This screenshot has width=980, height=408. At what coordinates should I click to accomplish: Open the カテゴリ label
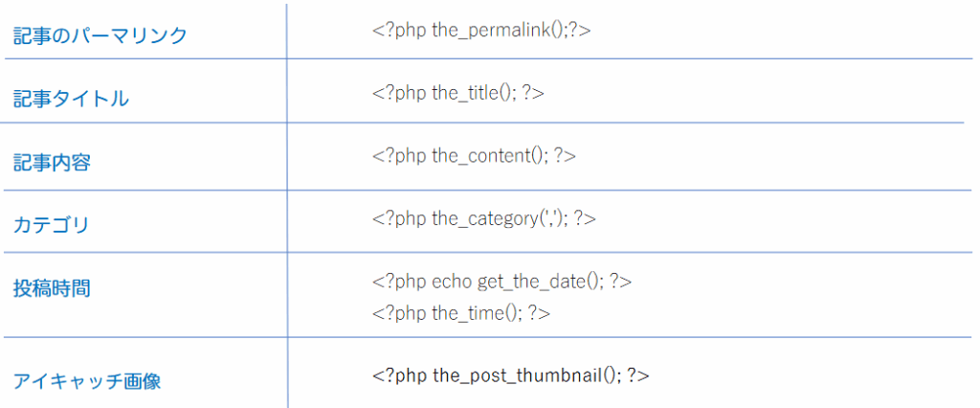[51, 225]
